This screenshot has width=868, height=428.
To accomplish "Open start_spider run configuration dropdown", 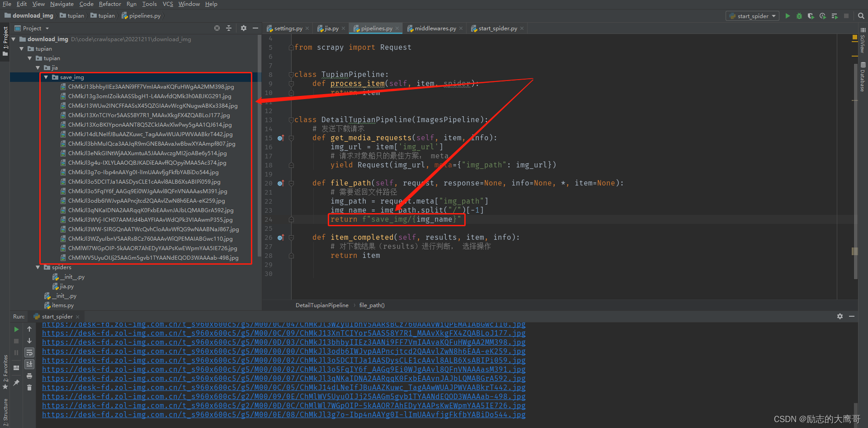I will 753,16.
